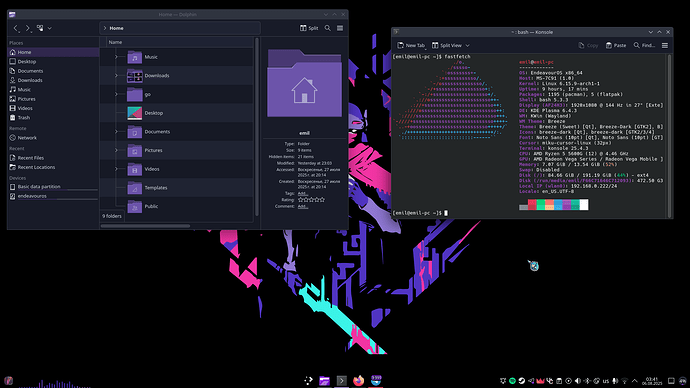This screenshot has width=690, height=388.
Task: Click the home folder preview thumbnail
Action: 304,83
